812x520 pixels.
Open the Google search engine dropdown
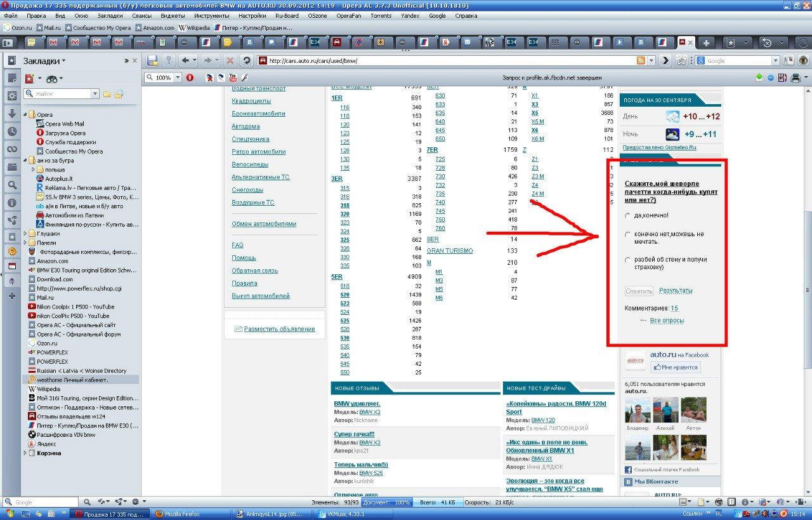[775, 61]
